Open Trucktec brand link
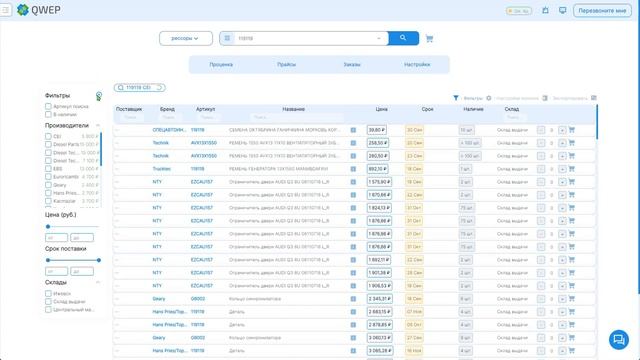Screen dimensions: 640x360 (x=162, y=169)
